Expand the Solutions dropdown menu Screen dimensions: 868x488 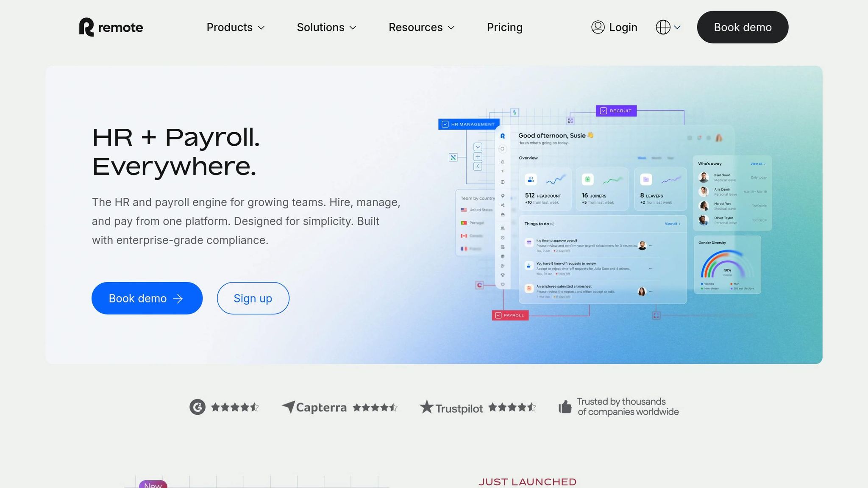[326, 27]
